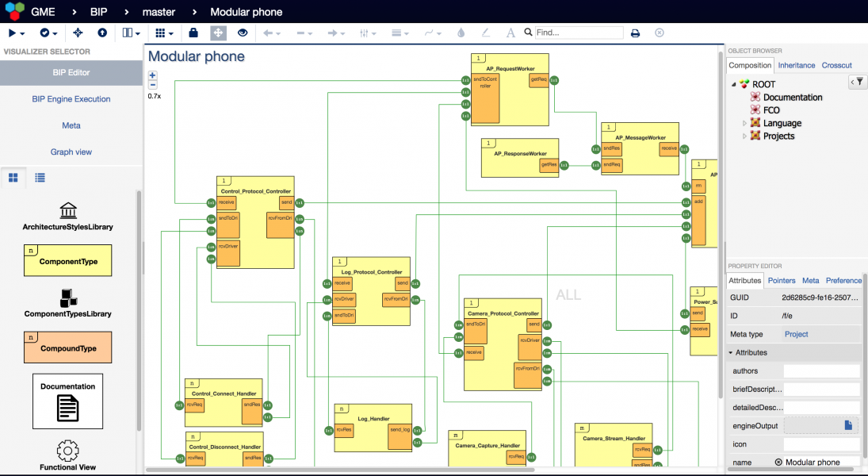Click the printer icon beside Find
The height and width of the screenshot is (476, 868).
pos(635,33)
